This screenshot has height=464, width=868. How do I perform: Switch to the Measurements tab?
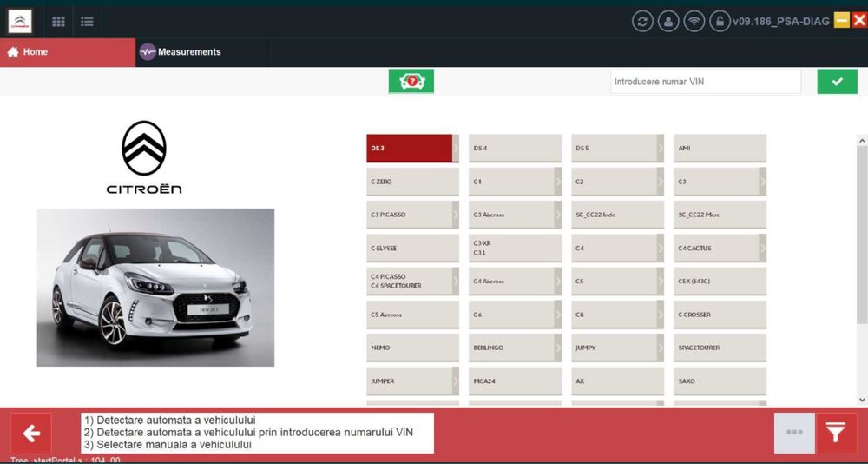click(202, 52)
